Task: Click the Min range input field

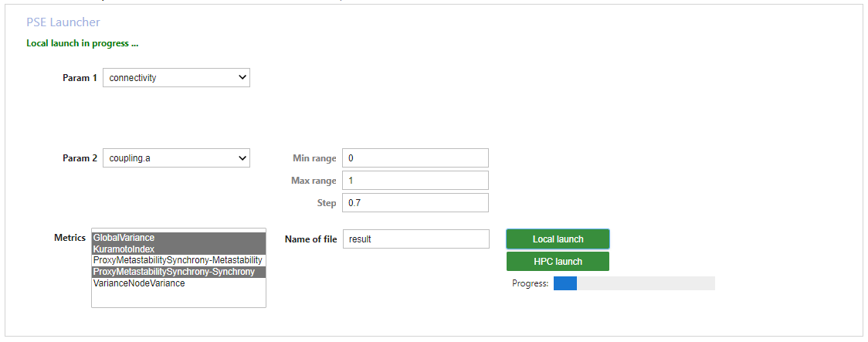Action: pos(415,158)
